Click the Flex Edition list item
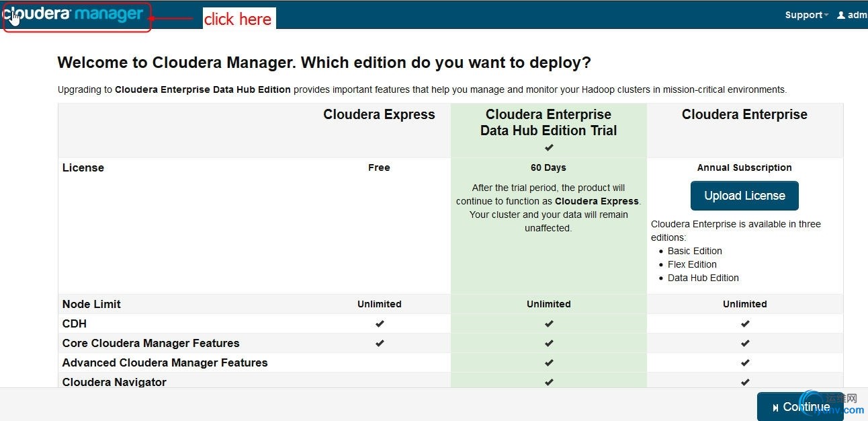This screenshot has height=421, width=868. (x=692, y=264)
